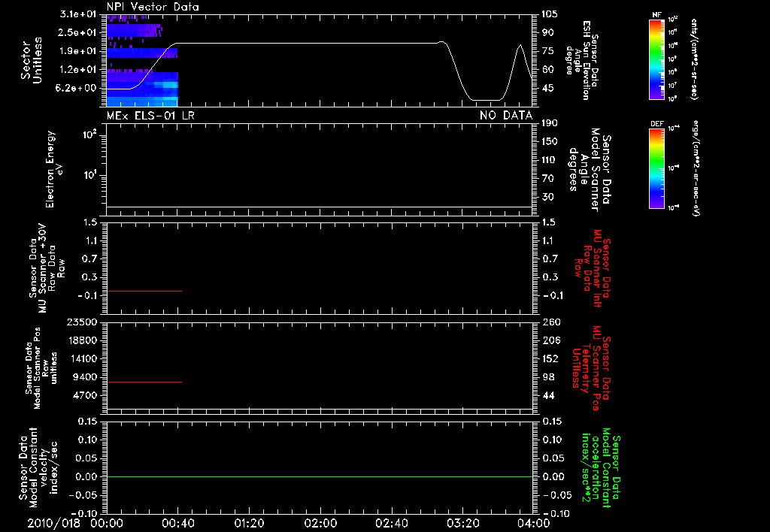Click the 'cnts/(cm**2-sr-sec)' units label
770x532 pixels.
click(694, 59)
